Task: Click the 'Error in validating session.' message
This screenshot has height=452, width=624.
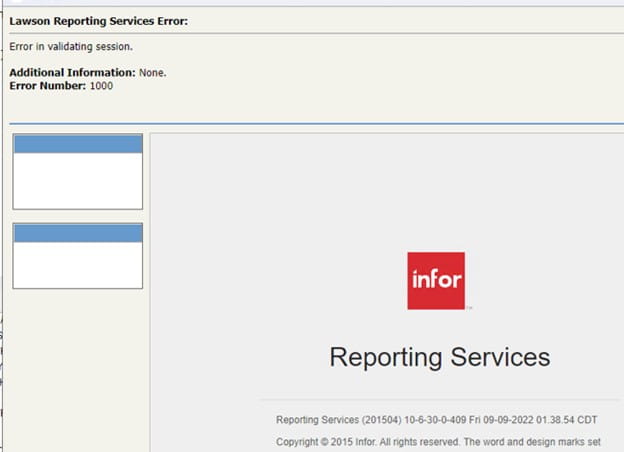Action: pos(71,47)
